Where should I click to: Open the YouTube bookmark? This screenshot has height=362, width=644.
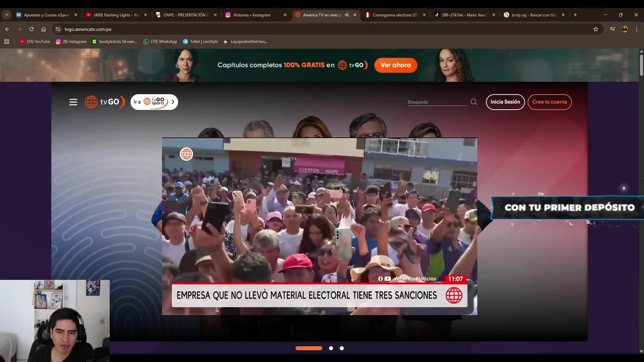[x=35, y=42]
